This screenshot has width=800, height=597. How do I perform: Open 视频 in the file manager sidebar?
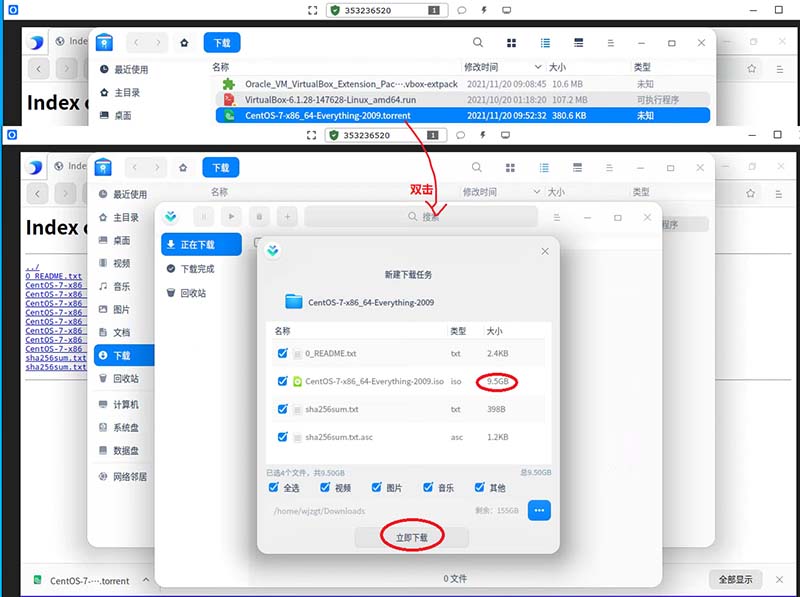pyautogui.click(x=120, y=263)
